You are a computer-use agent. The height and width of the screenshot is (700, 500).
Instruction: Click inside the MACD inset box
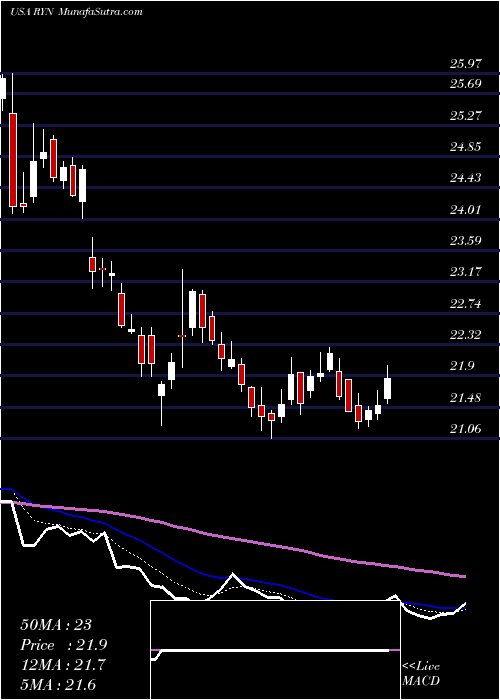coord(275,650)
